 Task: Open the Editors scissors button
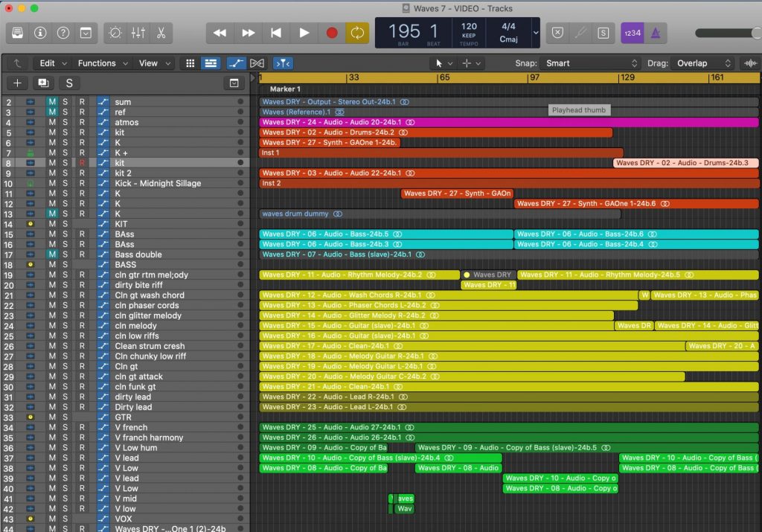click(x=161, y=33)
